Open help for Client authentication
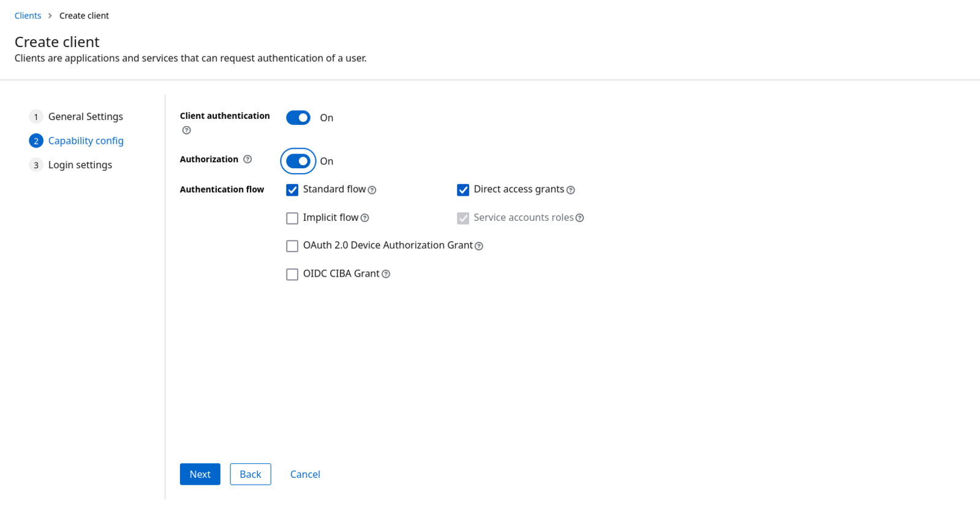The width and height of the screenshot is (980, 514). pos(187,130)
